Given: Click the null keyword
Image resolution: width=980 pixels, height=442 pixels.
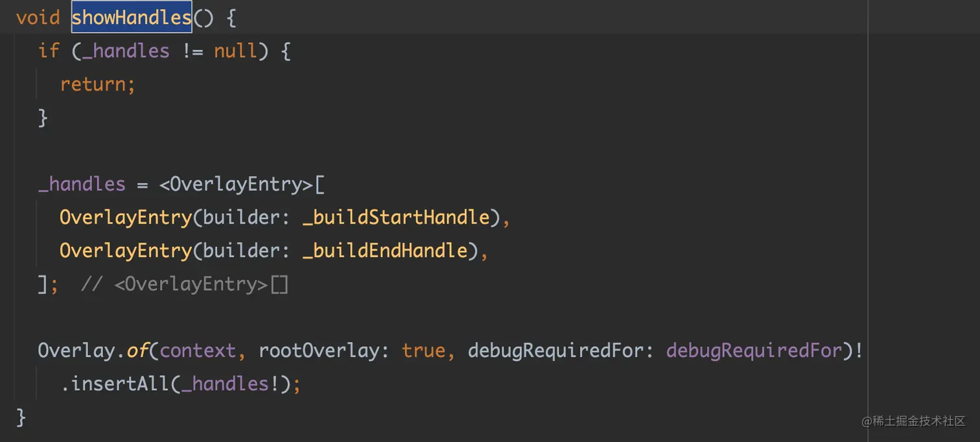Looking at the screenshot, I should coord(235,51).
